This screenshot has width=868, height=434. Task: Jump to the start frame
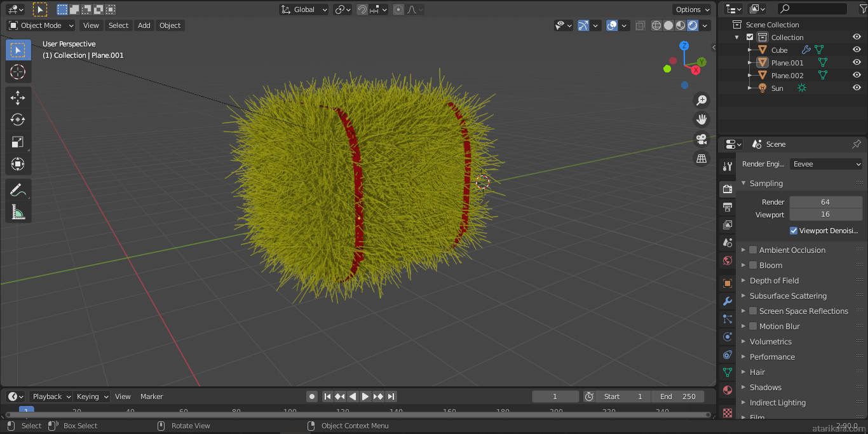point(327,397)
